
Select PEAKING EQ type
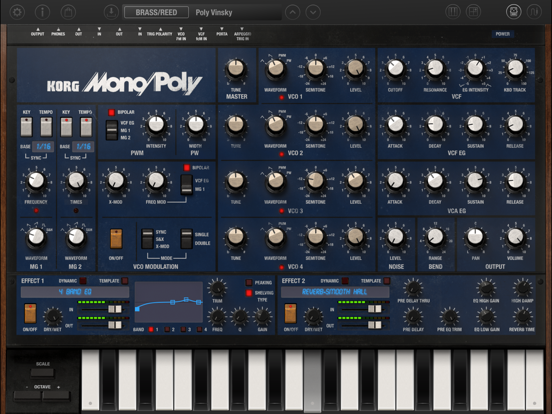coord(249,282)
